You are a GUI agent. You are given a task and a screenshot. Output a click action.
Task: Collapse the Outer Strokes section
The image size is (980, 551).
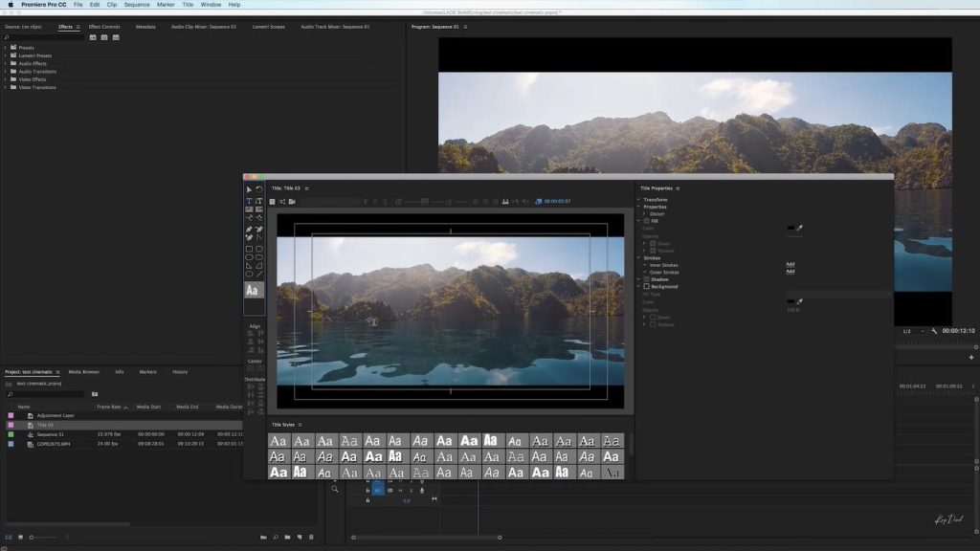[643, 272]
